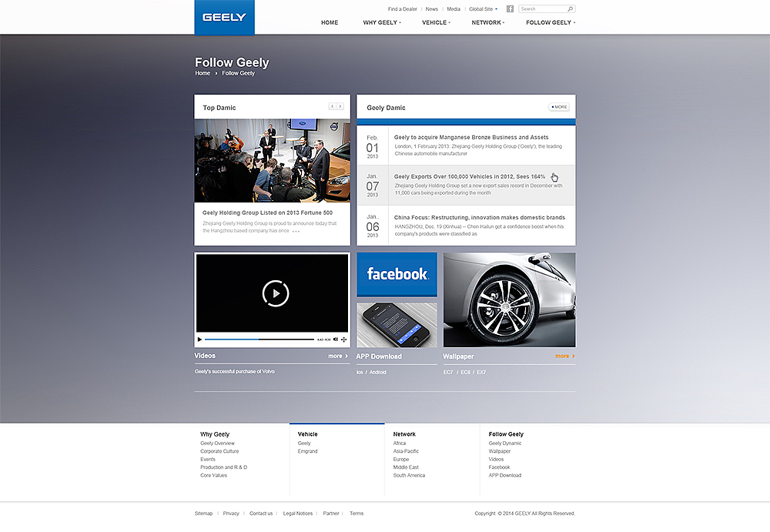Screen dimensions: 770x532
Task: Open Asia-Pacific footer link
Action: [406, 451]
